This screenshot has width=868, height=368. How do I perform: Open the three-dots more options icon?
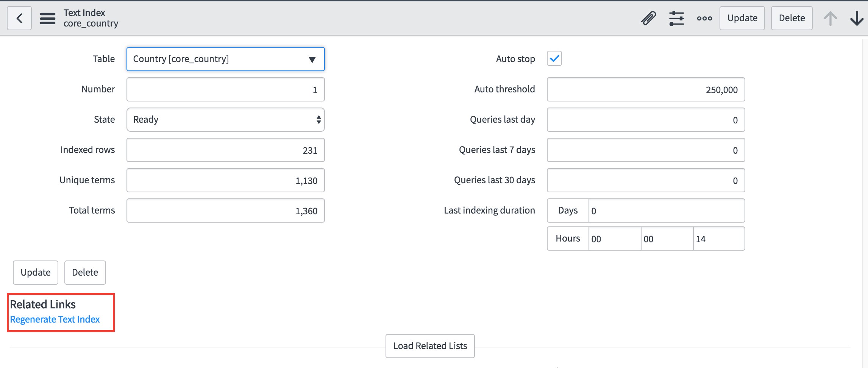click(x=704, y=18)
